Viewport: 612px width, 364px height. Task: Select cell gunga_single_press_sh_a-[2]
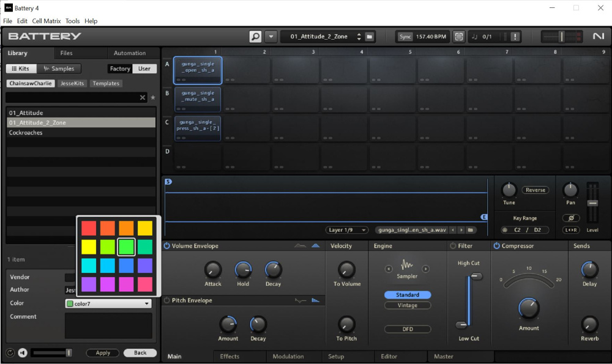[198, 128]
